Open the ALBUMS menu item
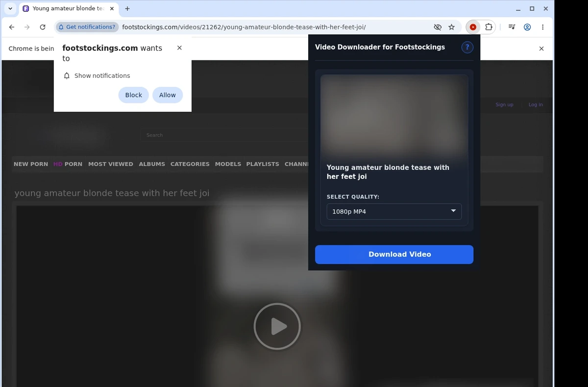This screenshot has height=387, width=588. [x=152, y=164]
